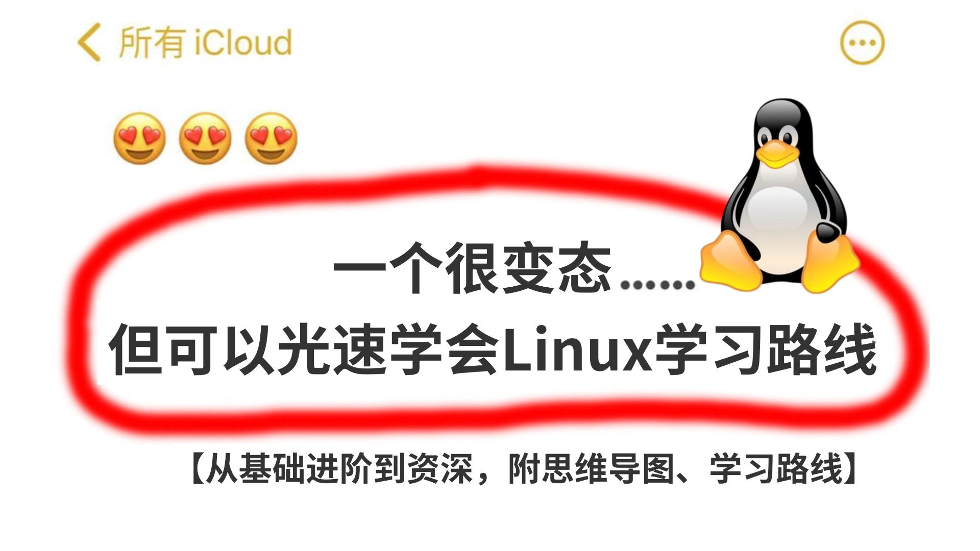Click the penguin's yellow beak
Image resolution: width=980 pixels, height=551 pixels.
click(x=776, y=154)
